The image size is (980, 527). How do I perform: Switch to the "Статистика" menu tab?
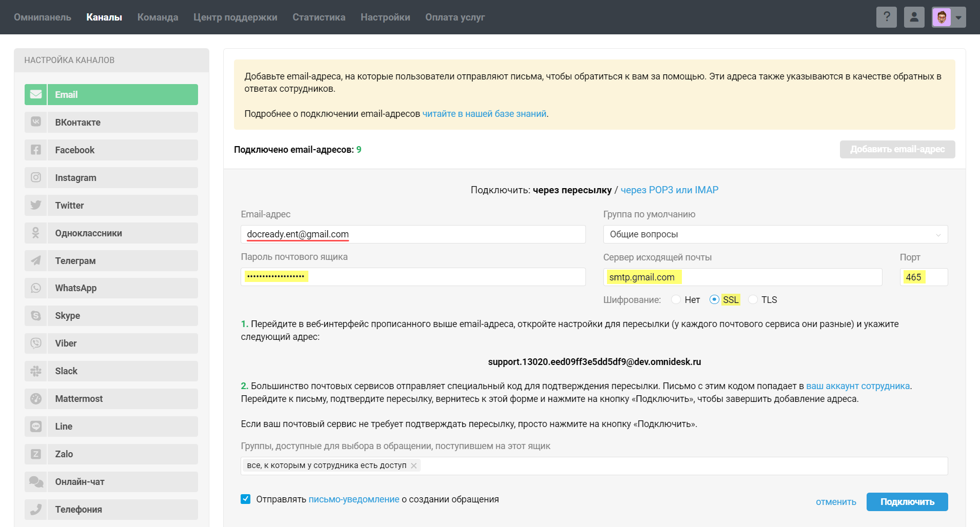(x=319, y=17)
